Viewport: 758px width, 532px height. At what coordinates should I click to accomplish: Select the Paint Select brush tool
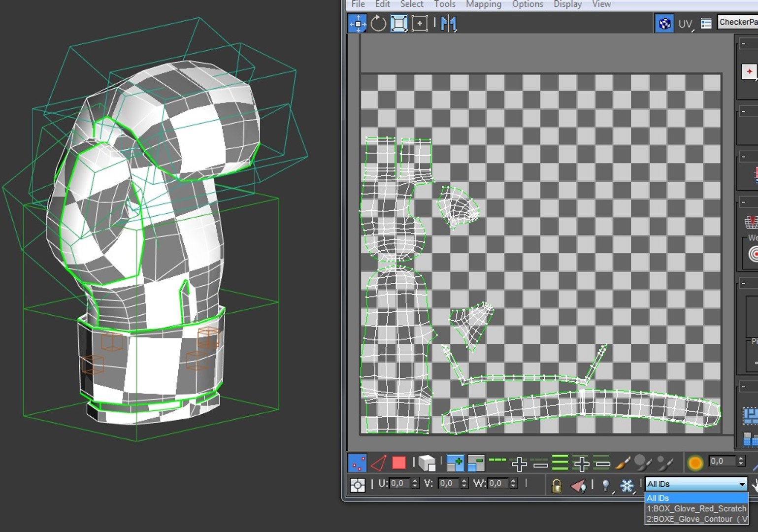click(623, 463)
